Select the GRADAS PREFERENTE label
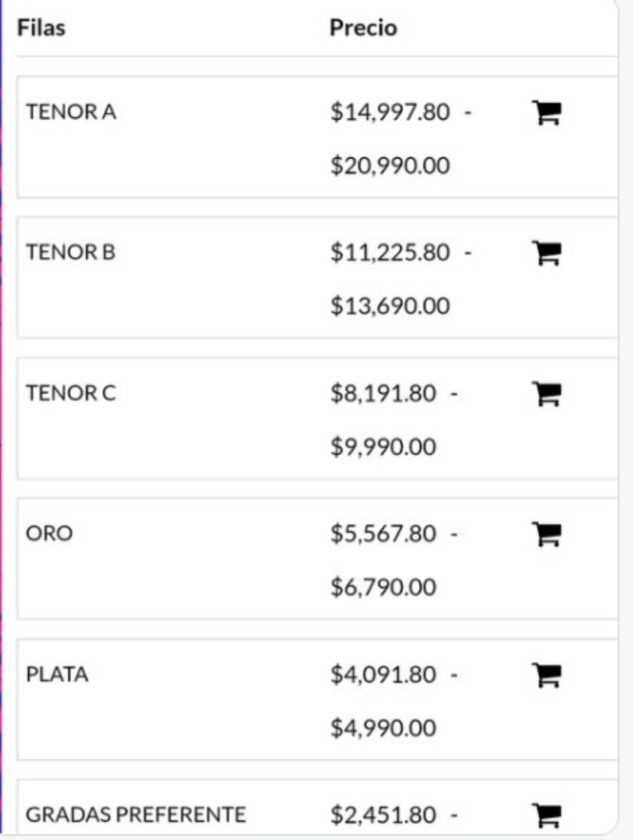Image resolution: width=633 pixels, height=840 pixels. (x=136, y=815)
